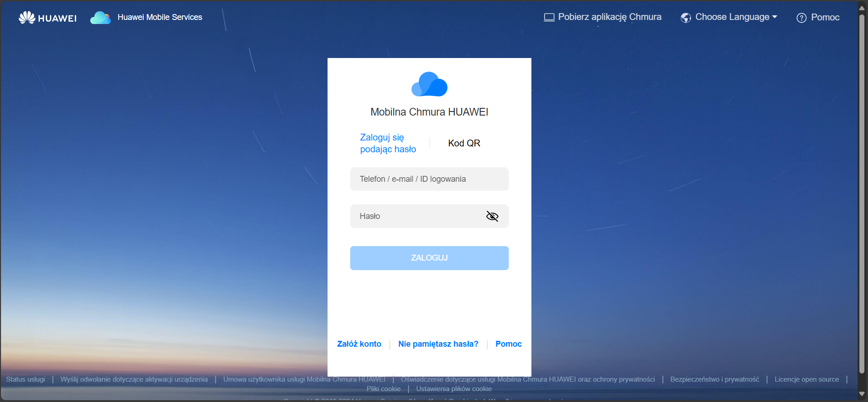Click the question mark help icon
The image size is (868, 402).
[801, 18]
